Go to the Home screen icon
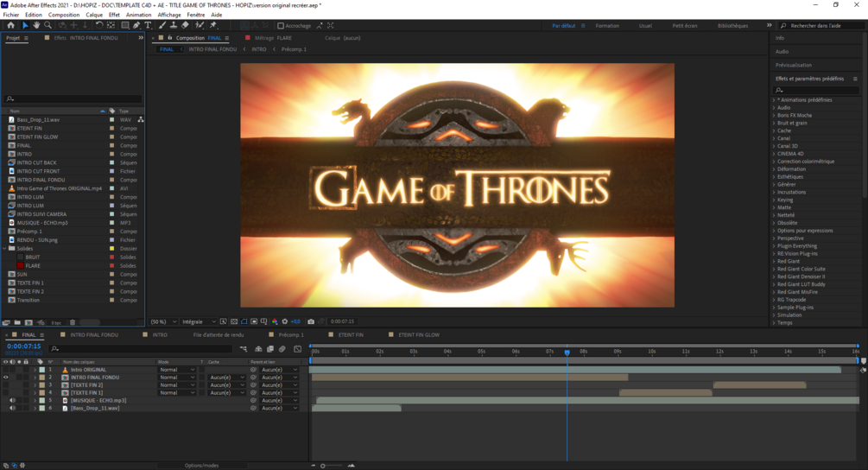Image resolution: width=868 pixels, height=470 pixels. tap(10, 25)
